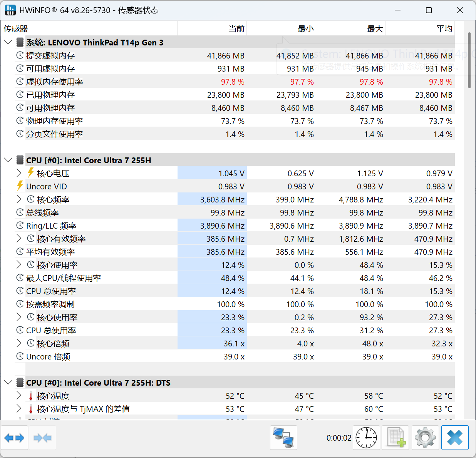Click chip icon beside the DTS sensor group
The image size is (476, 458).
pyautogui.click(x=20, y=383)
